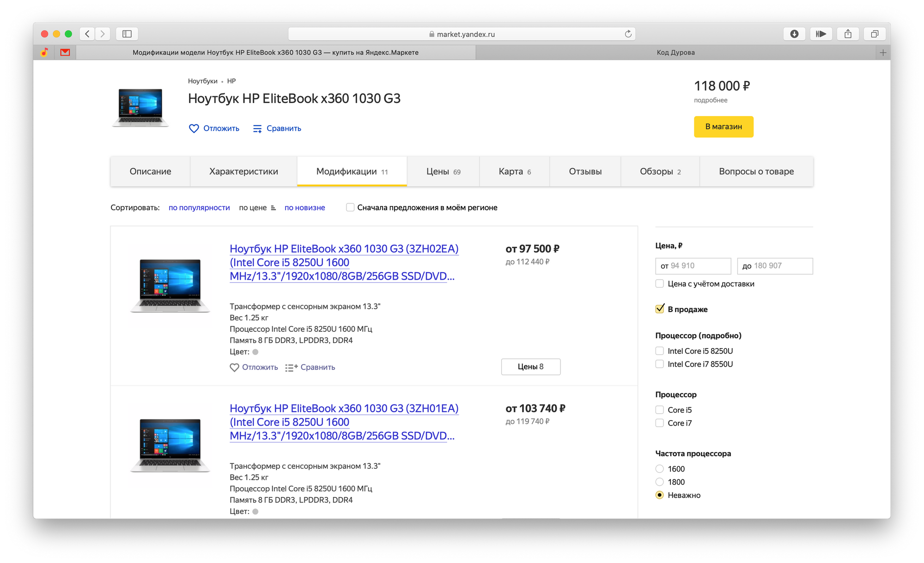Select 1600 processor frequency radio
This screenshot has height=563, width=924.
tap(659, 469)
